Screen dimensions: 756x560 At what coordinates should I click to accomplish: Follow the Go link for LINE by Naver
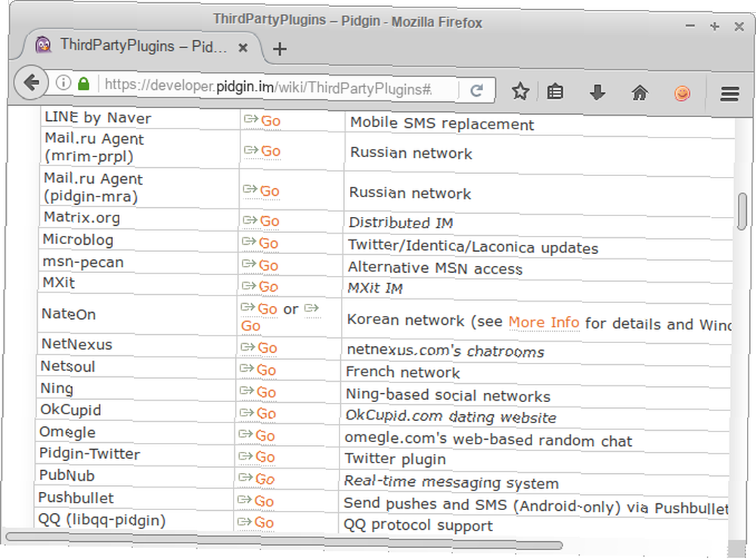point(271,121)
